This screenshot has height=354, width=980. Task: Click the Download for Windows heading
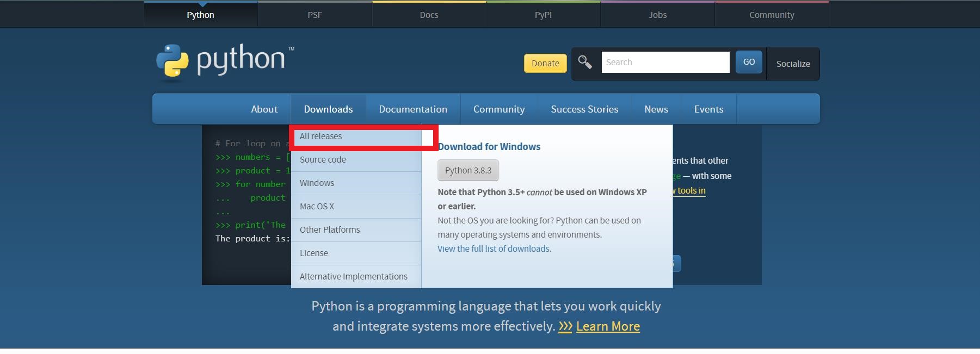pyautogui.click(x=489, y=146)
